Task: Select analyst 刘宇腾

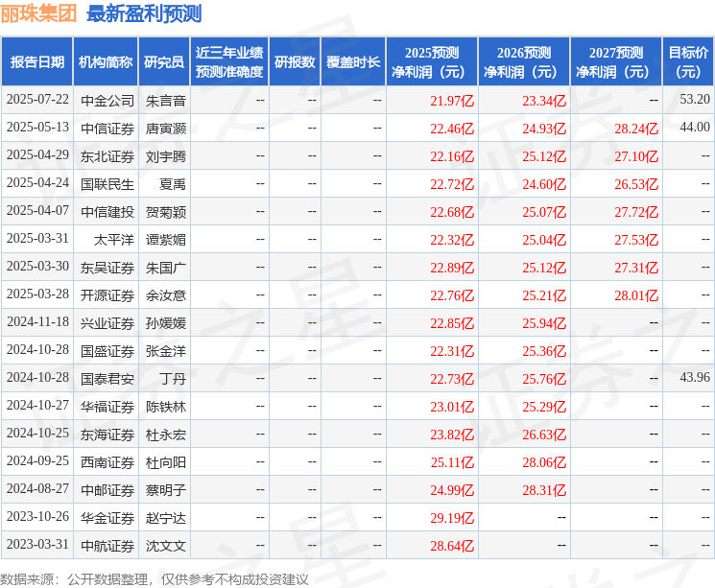Action: point(165,156)
